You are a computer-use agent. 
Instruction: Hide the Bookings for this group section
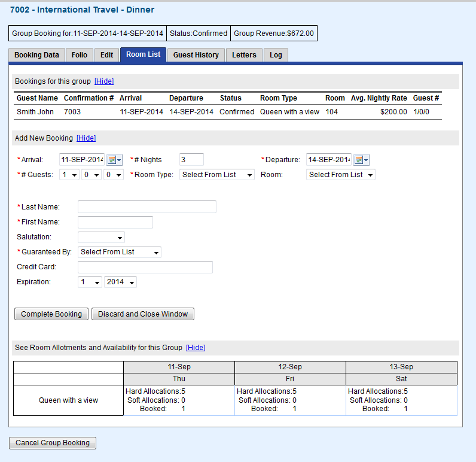[x=104, y=81]
